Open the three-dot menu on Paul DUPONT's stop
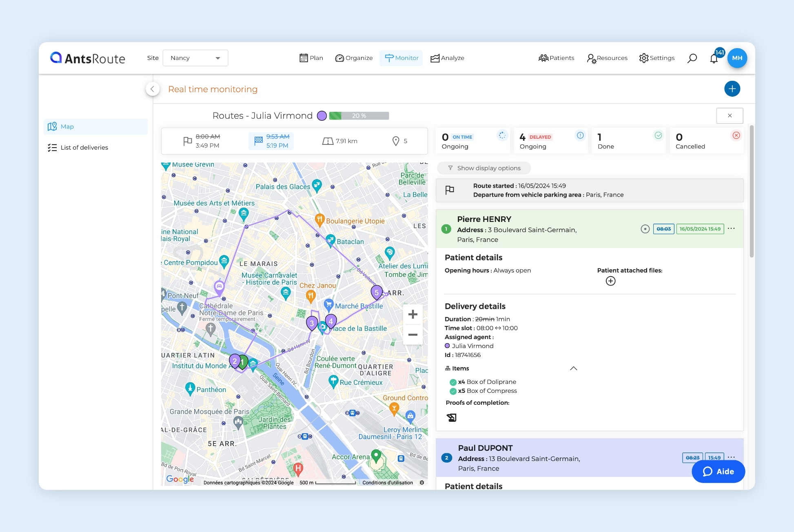 pos(731,457)
